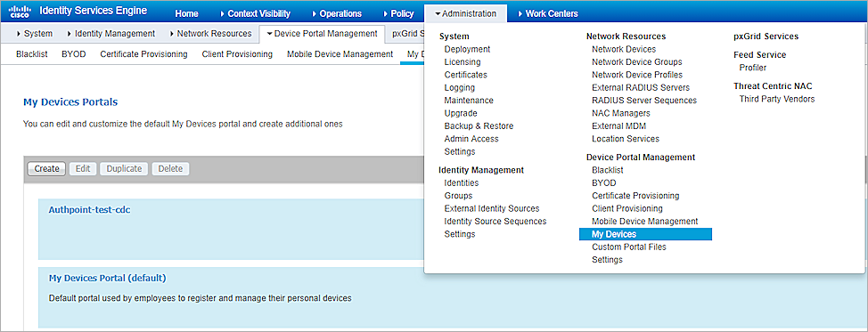The width and height of the screenshot is (868, 332).
Task: Click the My Devices Portals heading
Action: tap(70, 102)
